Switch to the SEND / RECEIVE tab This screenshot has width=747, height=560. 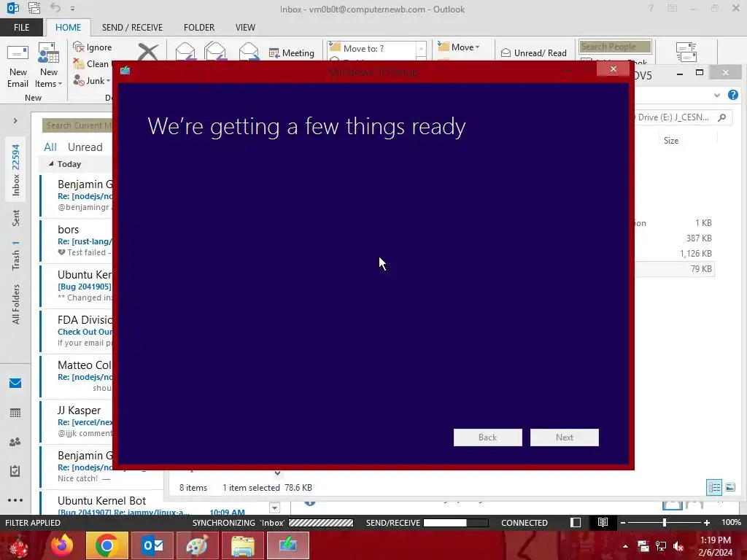pos(132,28)
